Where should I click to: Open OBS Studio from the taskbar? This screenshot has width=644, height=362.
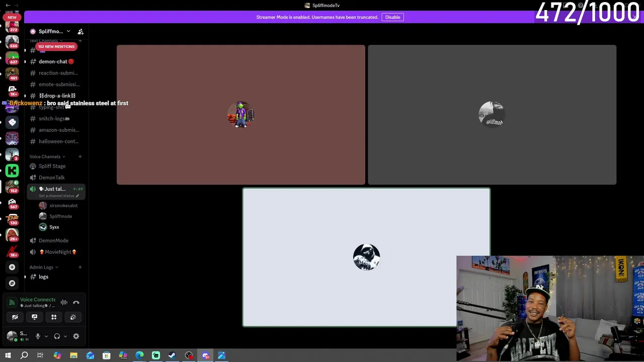(189, 355)
